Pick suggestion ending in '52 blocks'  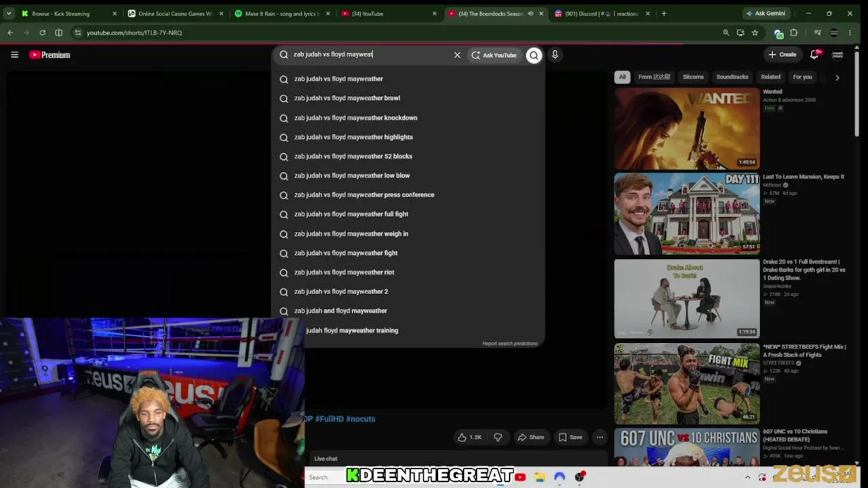409,157
